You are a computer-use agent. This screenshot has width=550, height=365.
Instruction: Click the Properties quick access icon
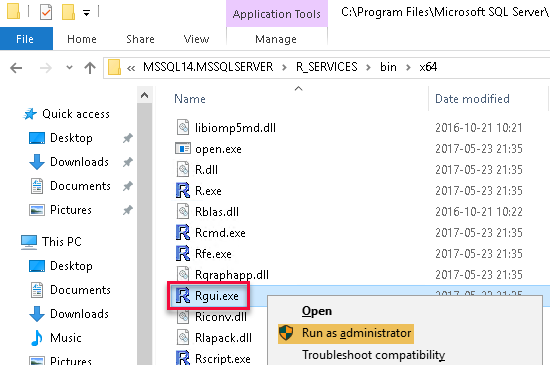46,12
